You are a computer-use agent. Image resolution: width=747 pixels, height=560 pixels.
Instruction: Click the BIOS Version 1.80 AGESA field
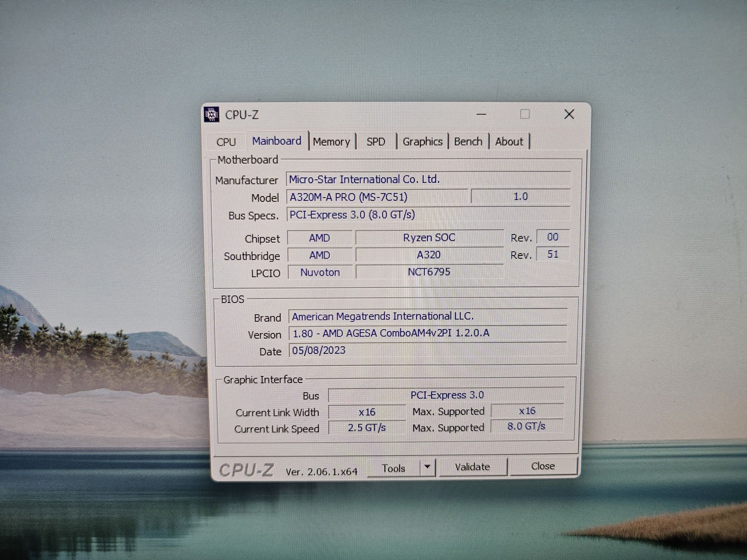click(x=428, y=333)
